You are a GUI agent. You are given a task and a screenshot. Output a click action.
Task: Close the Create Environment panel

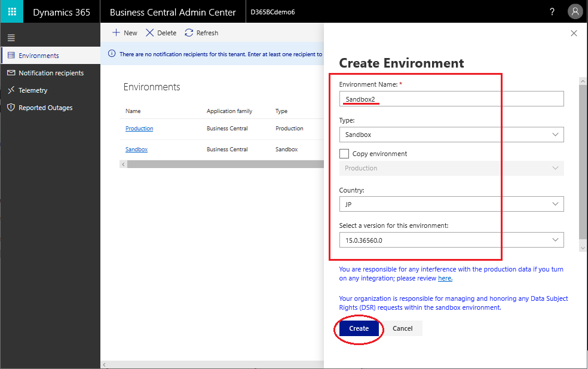(574, 33)
